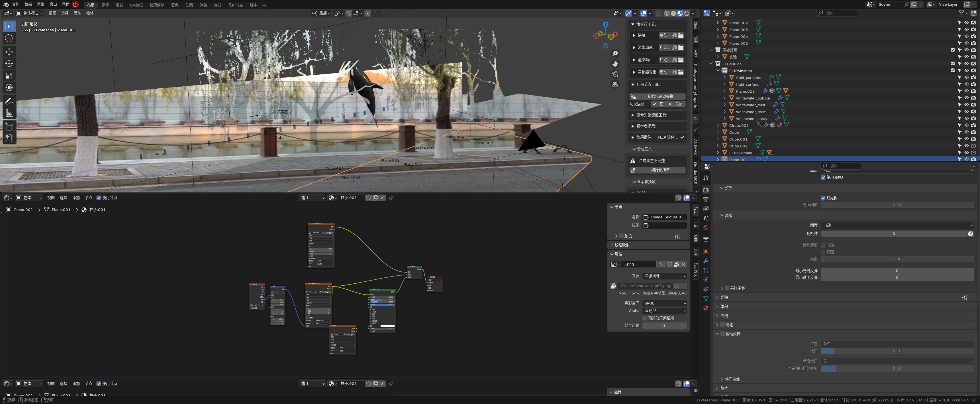Open the 图案 自动 dropdown

coord(897,226)
